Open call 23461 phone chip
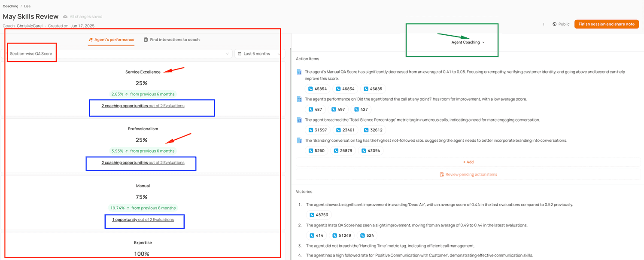Viewport: 644px width, 260px height. tap(345, 130)
